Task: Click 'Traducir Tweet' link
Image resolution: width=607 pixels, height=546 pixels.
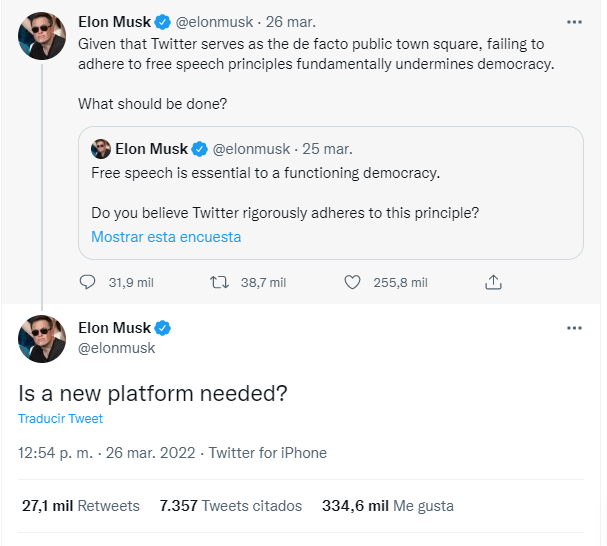Action: pyautogui.click(x=60, y=419)
